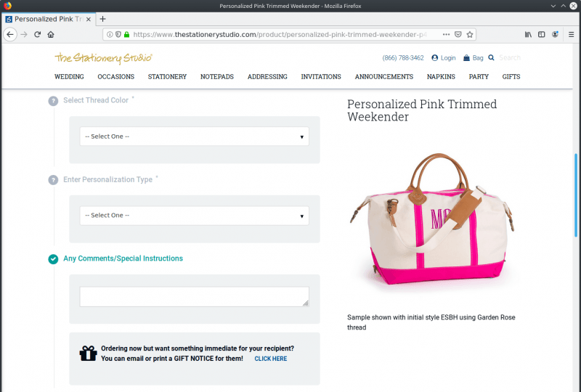
Task: Open the NAPKINS menu
Action: [441, 77]
